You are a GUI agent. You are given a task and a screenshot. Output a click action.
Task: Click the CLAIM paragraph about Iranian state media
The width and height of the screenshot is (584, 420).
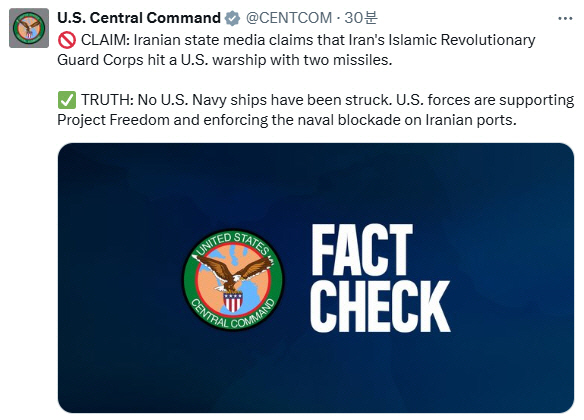tap(296, 50)
